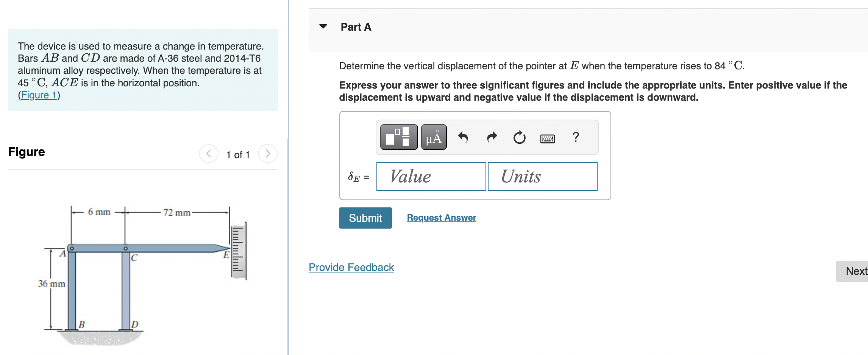This screenshot has height=355, width=868.
Task: Collapse the Part A section triangle
Action: [323, 27]
